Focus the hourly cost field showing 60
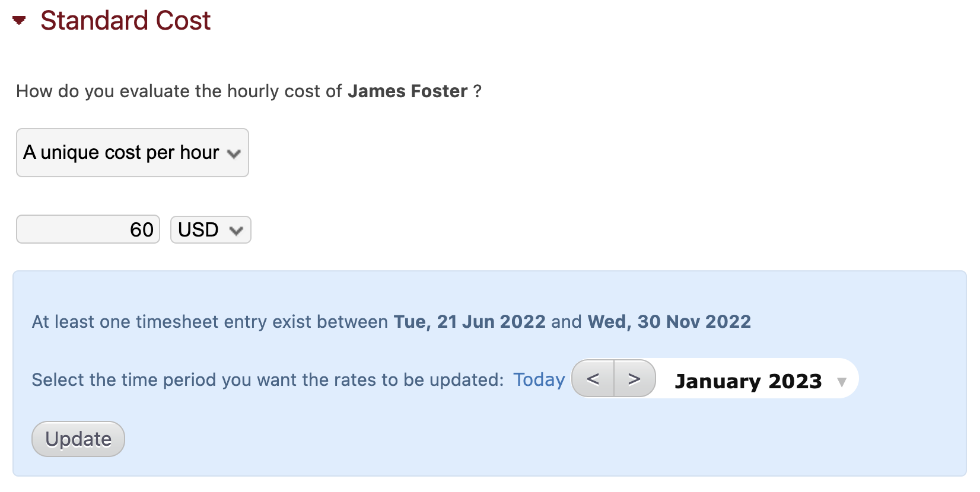 pyautogui.click(x=88, y=229)
